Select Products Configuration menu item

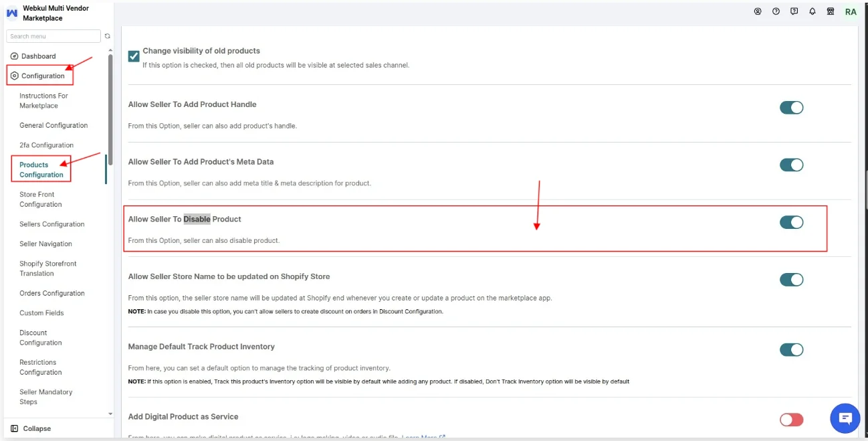tap(41, 169)
